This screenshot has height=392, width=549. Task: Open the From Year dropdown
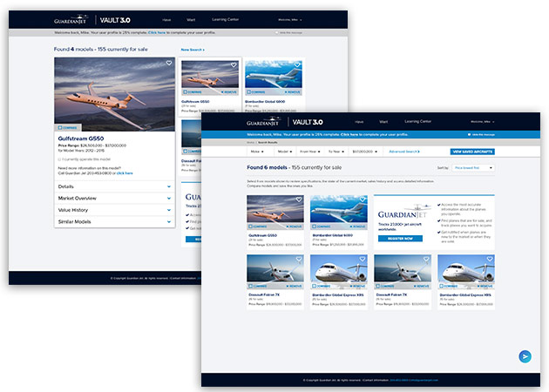(310, 152)
